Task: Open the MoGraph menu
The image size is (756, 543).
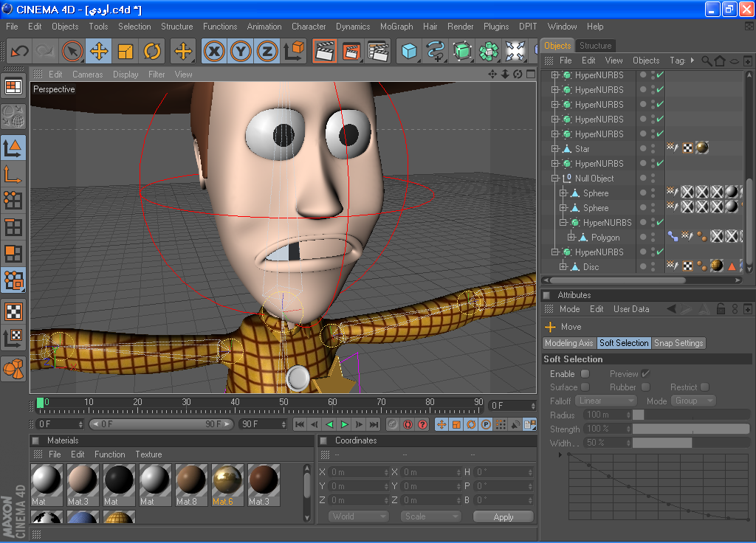Action: pos(396,27)
